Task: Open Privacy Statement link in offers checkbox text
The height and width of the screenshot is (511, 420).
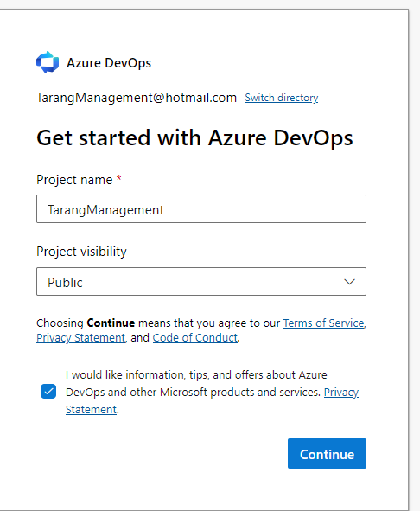Action: 340,393
